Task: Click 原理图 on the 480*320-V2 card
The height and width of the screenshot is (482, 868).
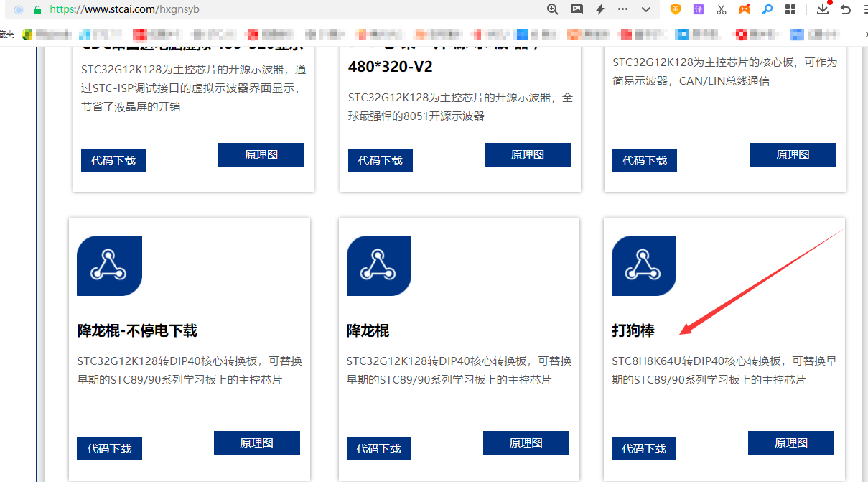Action: coord(528,154)
